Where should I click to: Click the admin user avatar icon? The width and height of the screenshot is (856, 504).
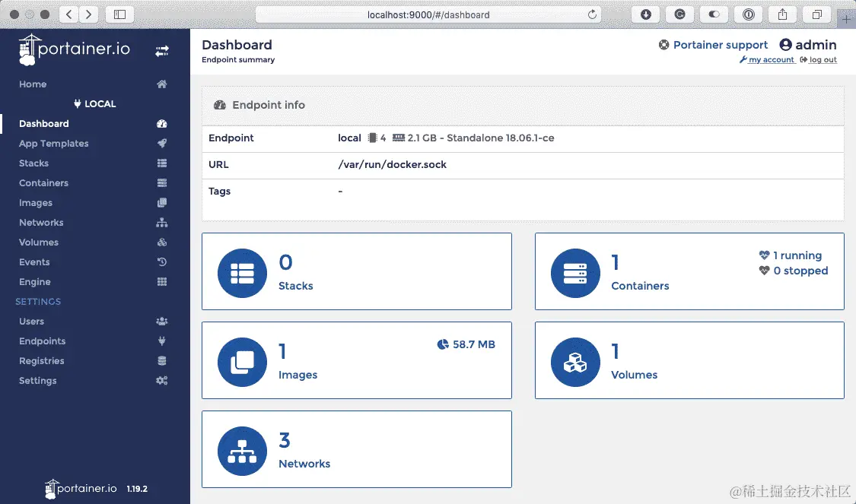[x=785, y=45]
